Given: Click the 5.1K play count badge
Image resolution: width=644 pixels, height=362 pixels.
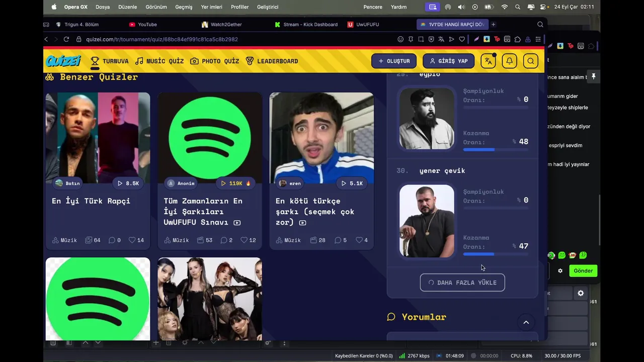Looking at the screenshot, I should [x=352, y=183].
